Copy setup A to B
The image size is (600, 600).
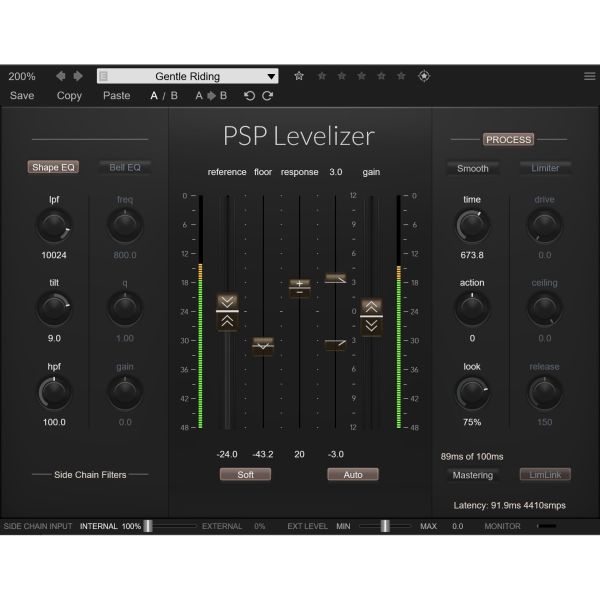click(211, 96)
